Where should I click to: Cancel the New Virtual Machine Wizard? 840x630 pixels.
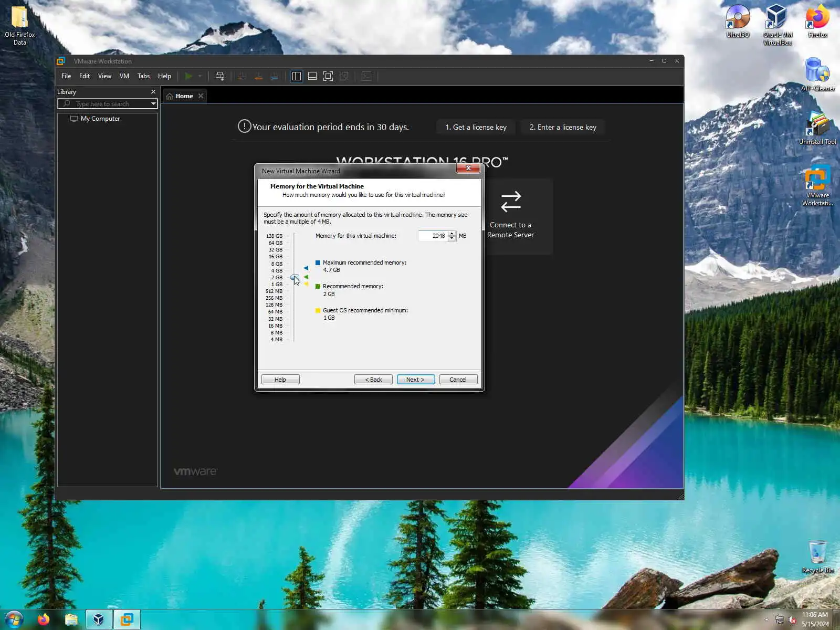coord(458,380)
